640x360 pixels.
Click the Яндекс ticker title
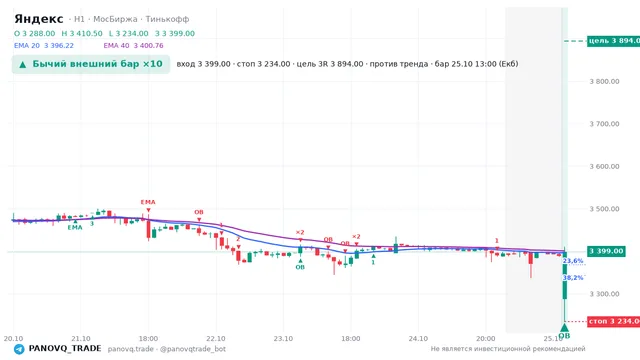[39, 19]
